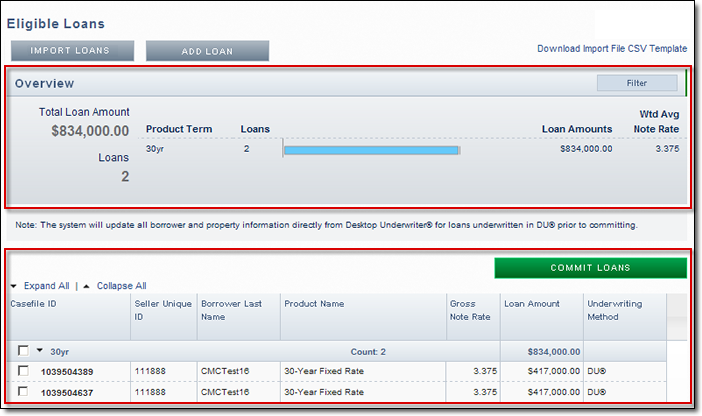The height and width of the screenshot is (416, 702).
Task: Expand All loan groups link
Action: [46, 286]
